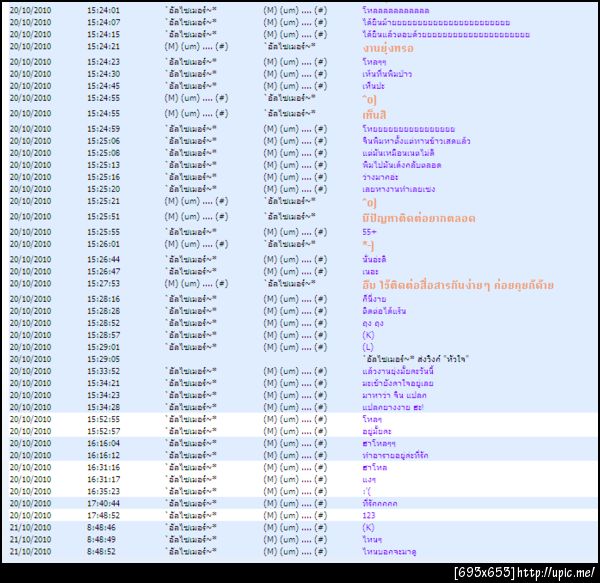This screenshot has height=583, width=600.
Task: Select the 16:16:04 timestamp
Action: [103, 443]
